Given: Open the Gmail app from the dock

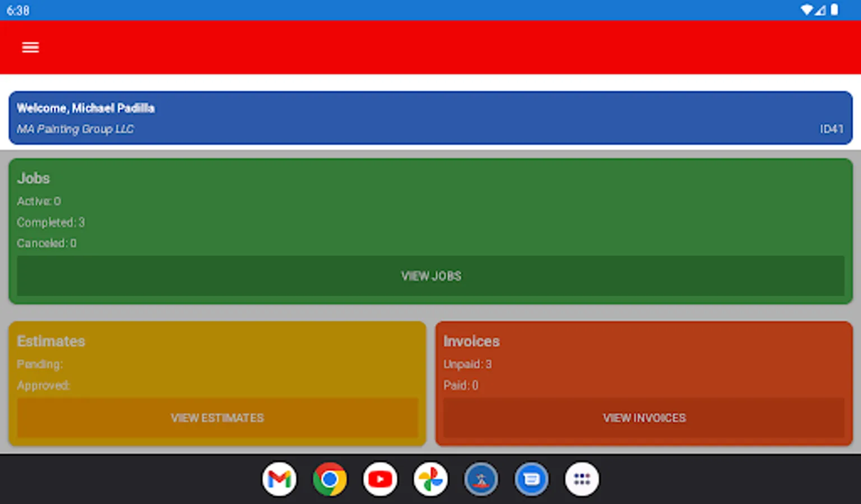Looking at the screenshot, I should pyautogui.click(x=280, y=479).
